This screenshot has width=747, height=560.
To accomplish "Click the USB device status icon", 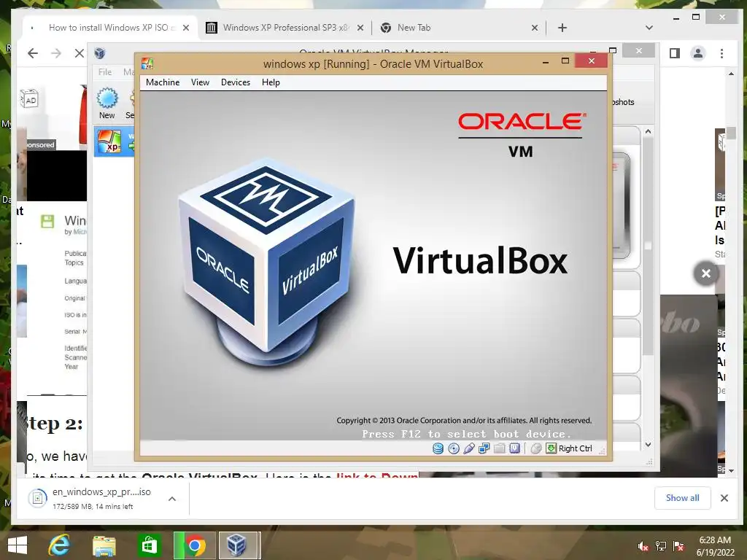I will click(x=469, y=448).
